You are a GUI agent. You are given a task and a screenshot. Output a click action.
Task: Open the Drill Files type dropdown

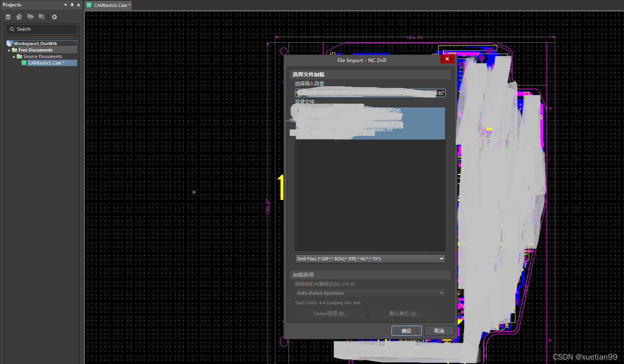[370, 259]
